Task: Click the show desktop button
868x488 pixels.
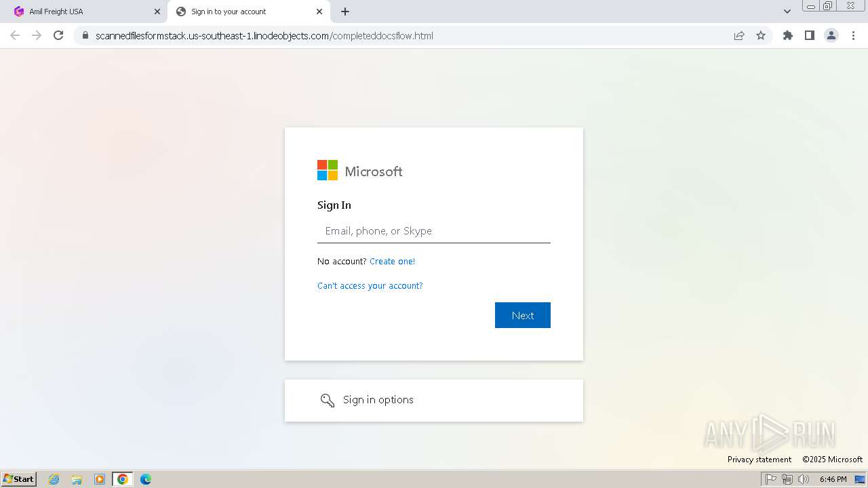Action: (x=860, y=479)
